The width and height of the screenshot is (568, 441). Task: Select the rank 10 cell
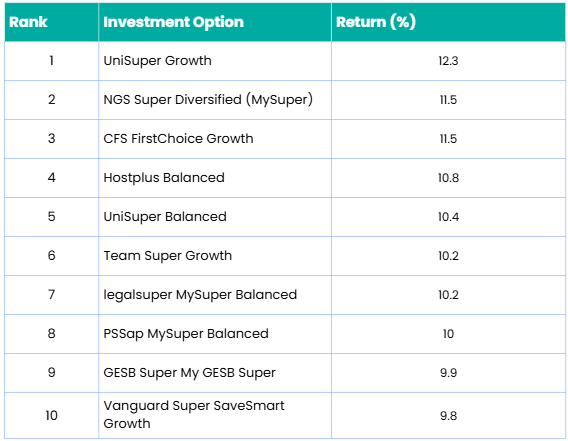(51, 415)
